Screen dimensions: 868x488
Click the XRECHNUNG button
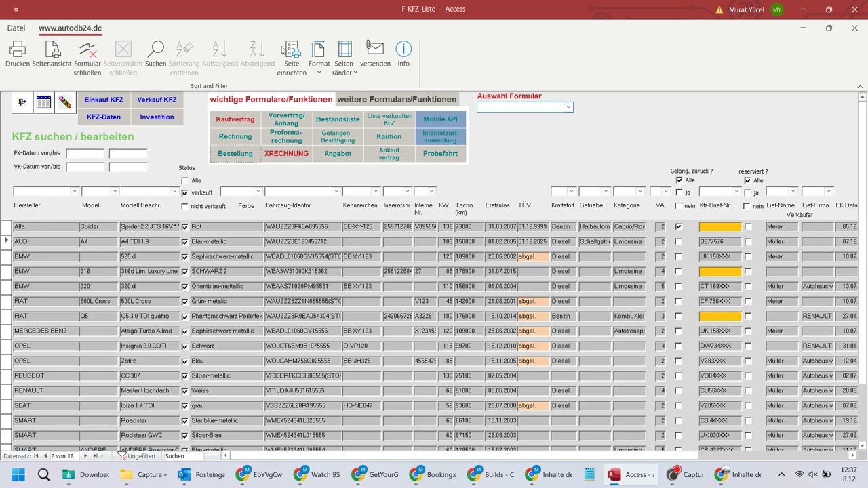click(286, 154)
